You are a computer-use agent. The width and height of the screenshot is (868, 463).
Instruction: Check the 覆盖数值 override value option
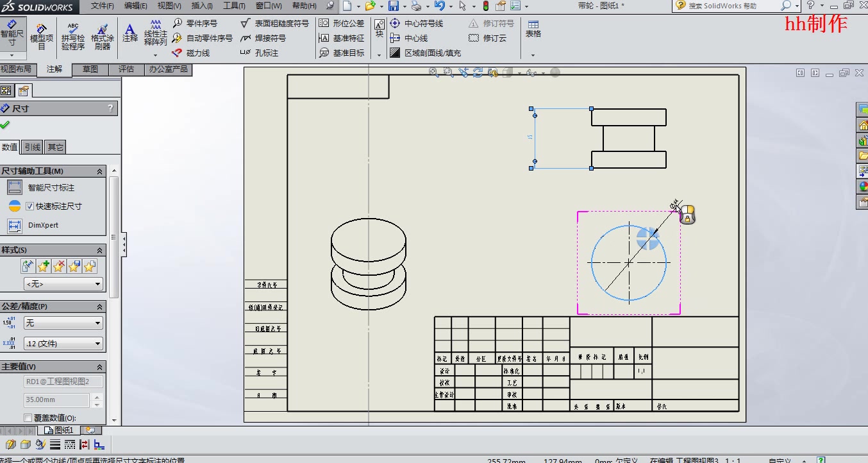27,417
